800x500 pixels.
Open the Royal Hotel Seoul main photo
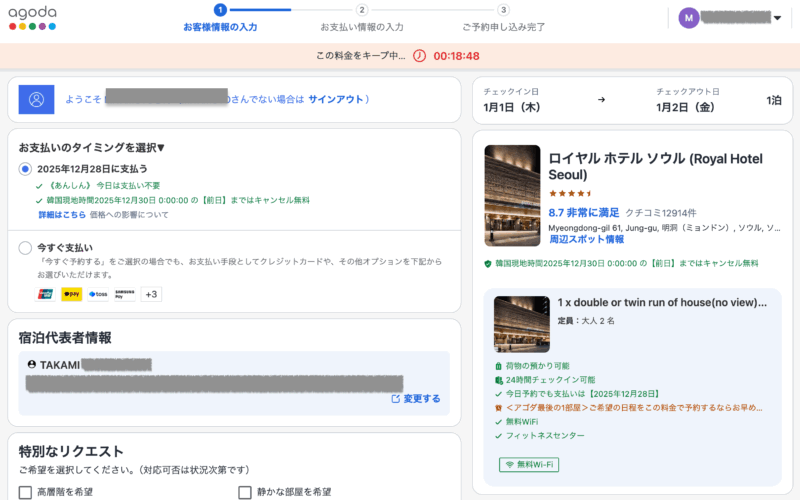tap(512, 195)
